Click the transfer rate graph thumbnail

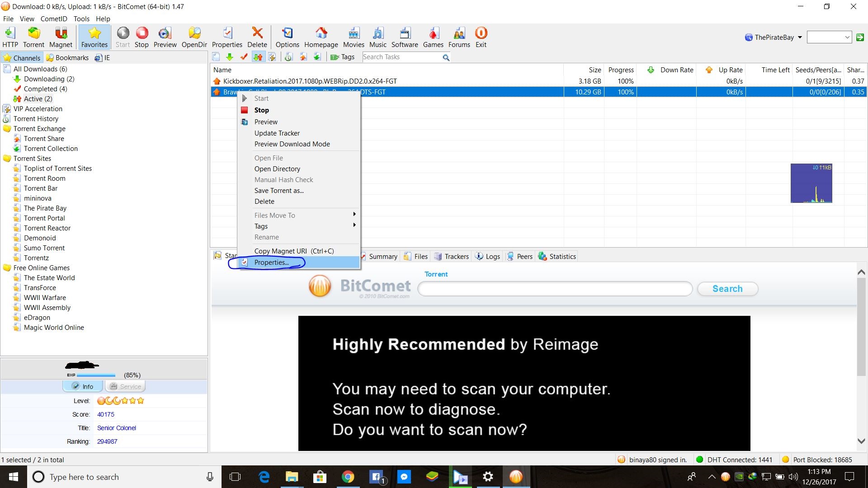click(x=811, y=183)
